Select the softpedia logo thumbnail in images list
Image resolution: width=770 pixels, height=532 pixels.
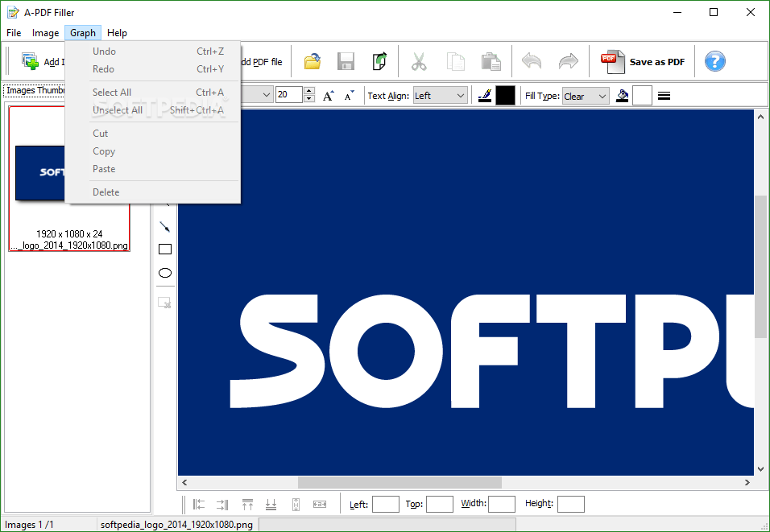[69, 179]
